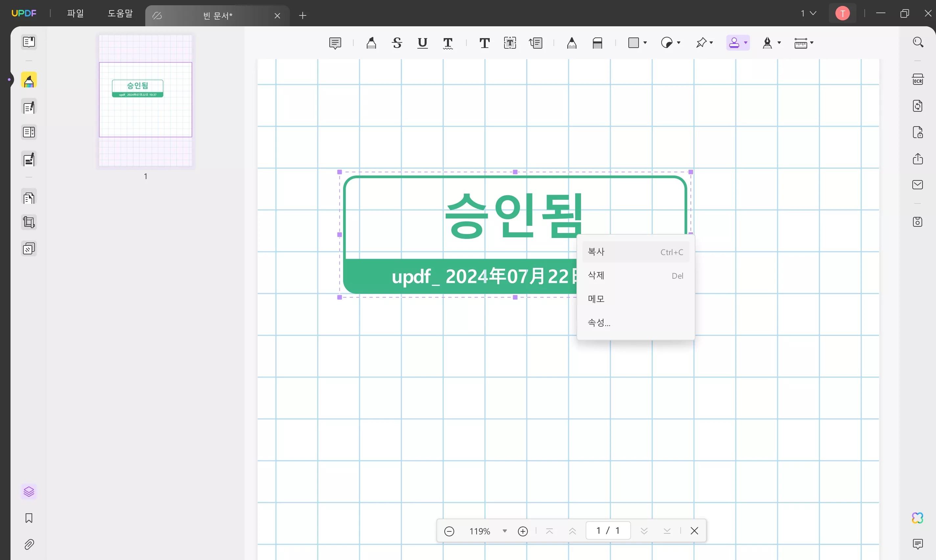Image resolution: width=936 pixels, height=560 pixels.
Task: Expand the measure ruler dropdown
Action: pos(811,43)
